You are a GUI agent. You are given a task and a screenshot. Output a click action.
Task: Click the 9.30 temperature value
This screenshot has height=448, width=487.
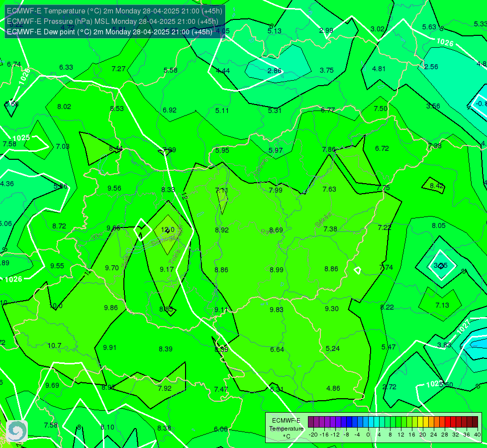332,309
